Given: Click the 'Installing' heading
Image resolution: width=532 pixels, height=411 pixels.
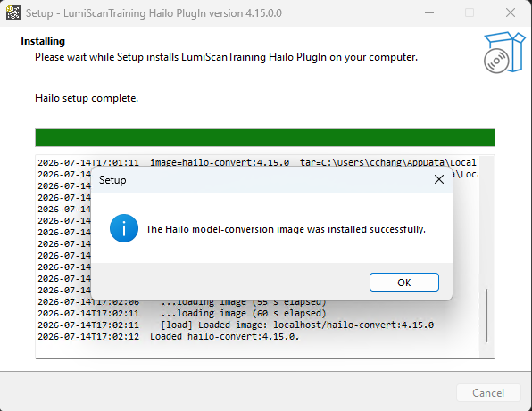Looking at the screenshot, I should coord(43,41).
